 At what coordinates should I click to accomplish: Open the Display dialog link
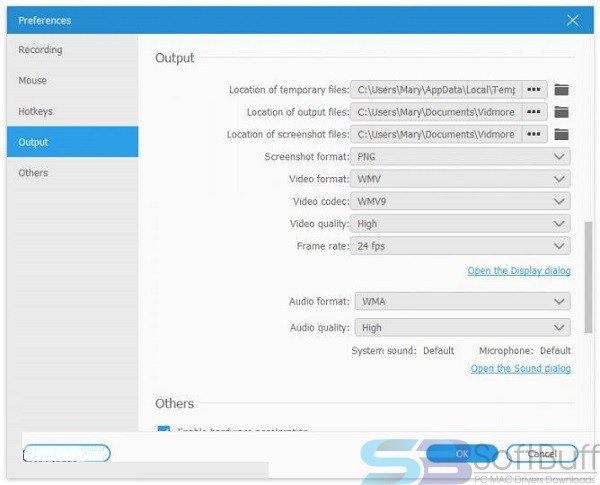(519, 271)
